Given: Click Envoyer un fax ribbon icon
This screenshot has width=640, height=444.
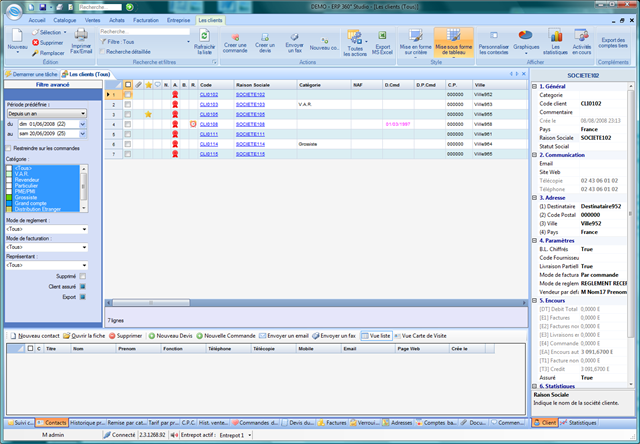Looking at the screenshot, I should click(x=294, y=38).
